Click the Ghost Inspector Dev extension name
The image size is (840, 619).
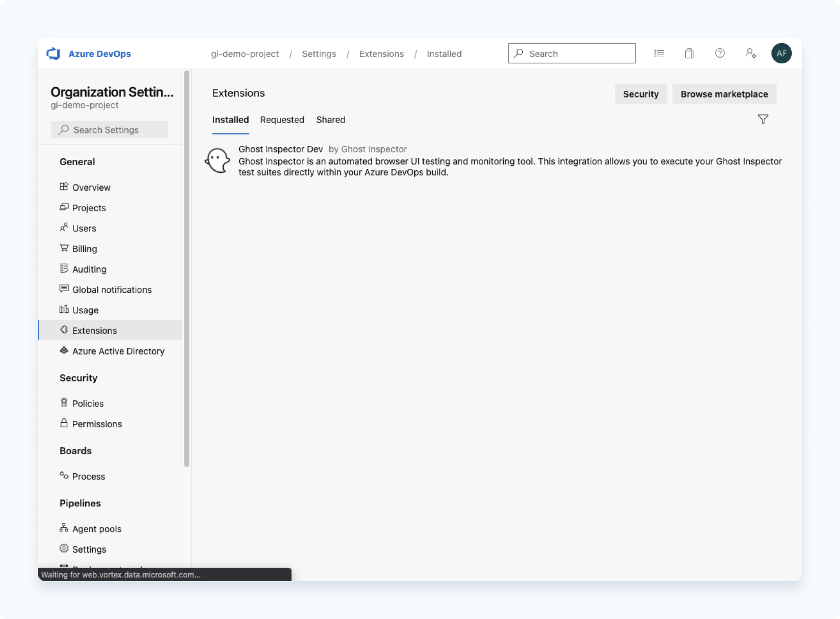pyautogui.click(x=280, y=149)
